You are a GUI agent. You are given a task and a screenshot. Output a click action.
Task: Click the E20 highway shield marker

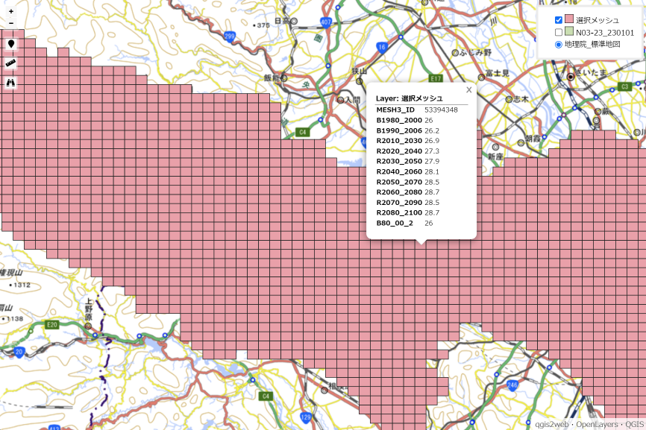point(52,325)
